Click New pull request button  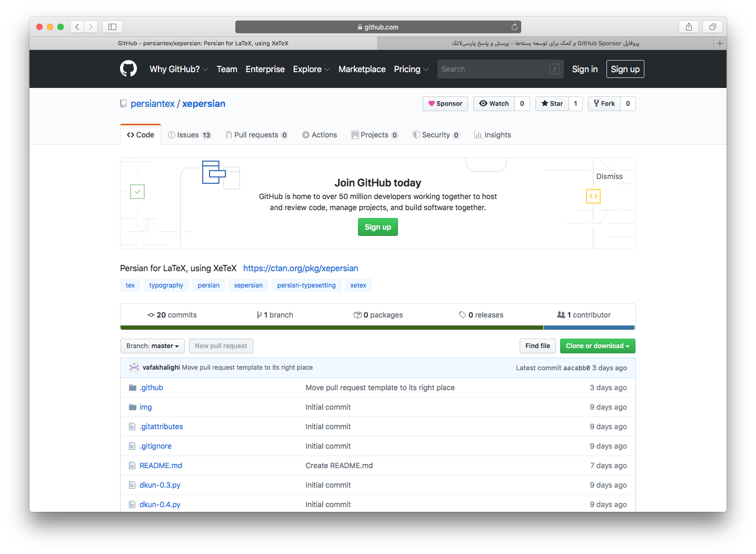[x=221, y=346]
